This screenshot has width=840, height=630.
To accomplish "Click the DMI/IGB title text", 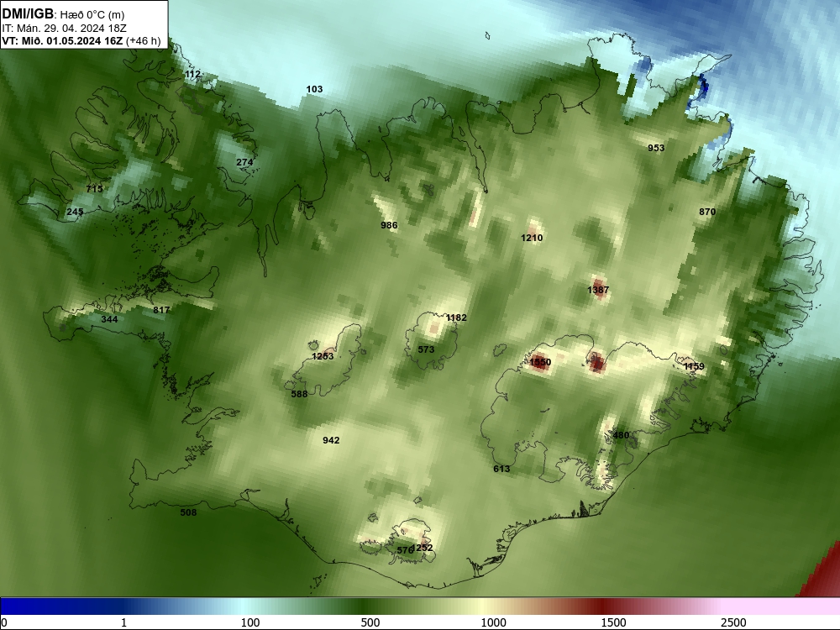I will click(28, 14).
